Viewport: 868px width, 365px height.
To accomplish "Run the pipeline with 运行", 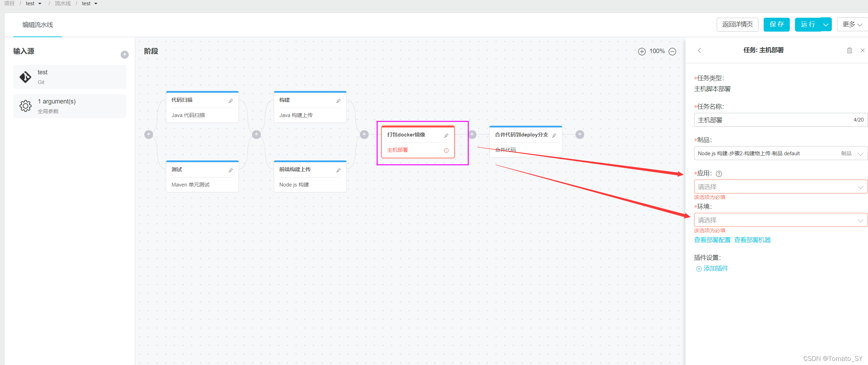I will click(808, 24).
